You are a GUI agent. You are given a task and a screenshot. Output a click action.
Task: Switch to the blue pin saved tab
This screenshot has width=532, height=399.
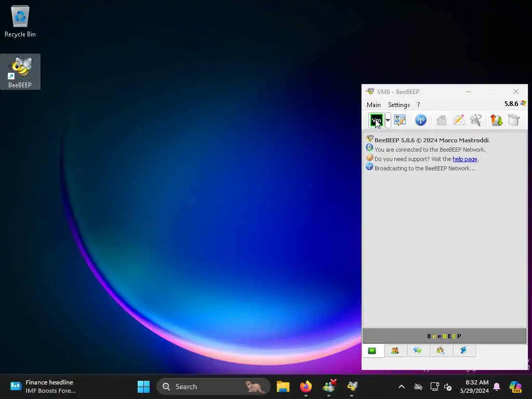(463, 351)
